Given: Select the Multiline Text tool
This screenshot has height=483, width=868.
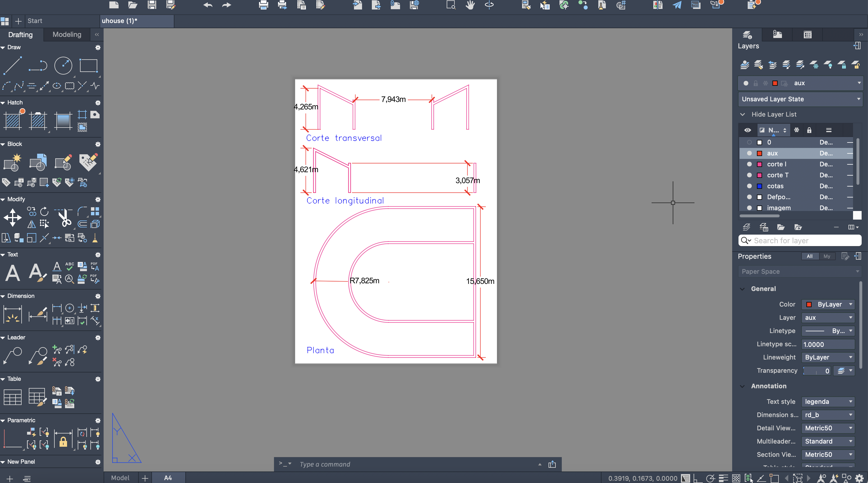Looking at the screenshot, I should click(12, 273).
